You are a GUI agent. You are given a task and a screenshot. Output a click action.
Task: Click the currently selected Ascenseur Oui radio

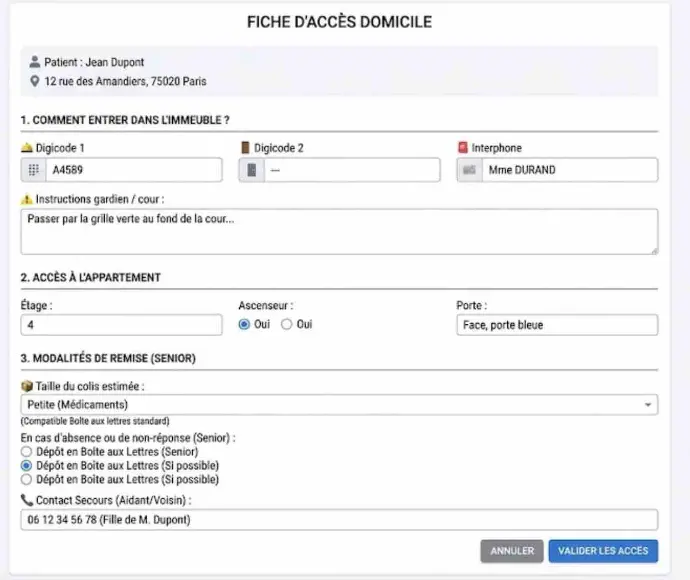[x=245, y=325]
